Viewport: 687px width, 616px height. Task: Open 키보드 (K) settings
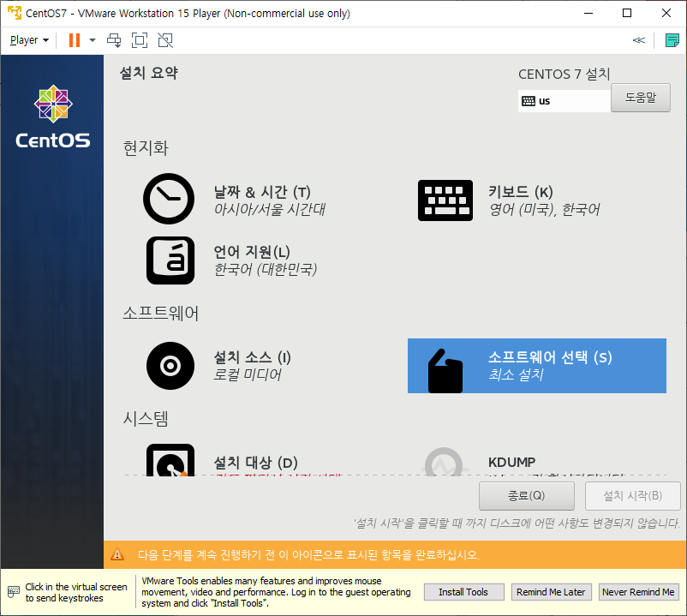[x=521, y=192]
